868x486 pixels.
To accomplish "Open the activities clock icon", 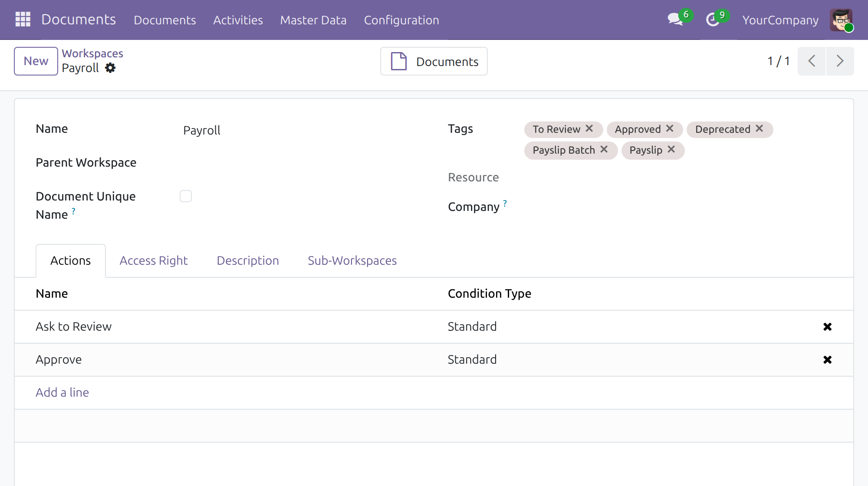I will 713,20.
